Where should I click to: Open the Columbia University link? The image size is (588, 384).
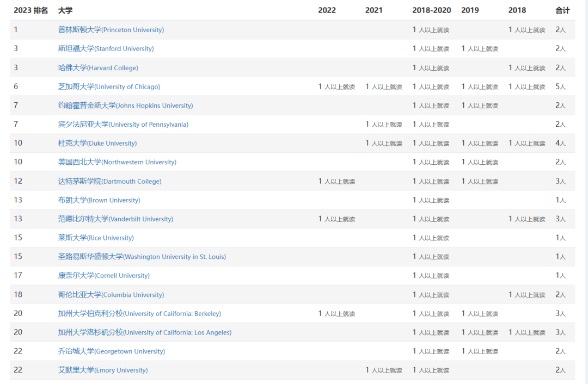click(x=111, y=295)
